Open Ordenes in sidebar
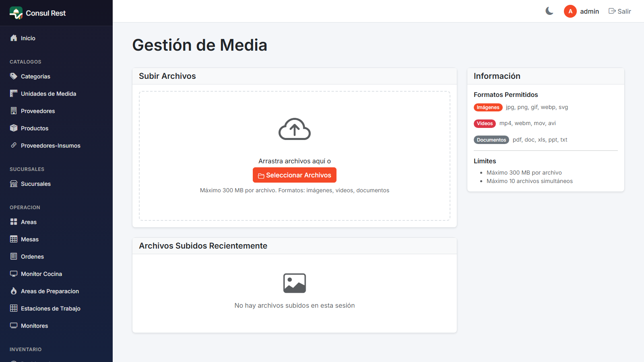The image size is (644, 362). (56, 257)
